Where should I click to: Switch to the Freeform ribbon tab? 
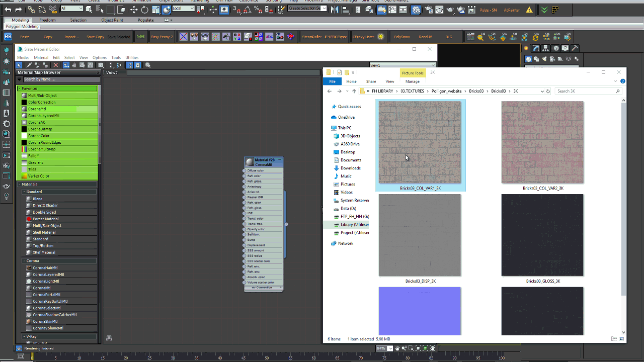[47, 20]
